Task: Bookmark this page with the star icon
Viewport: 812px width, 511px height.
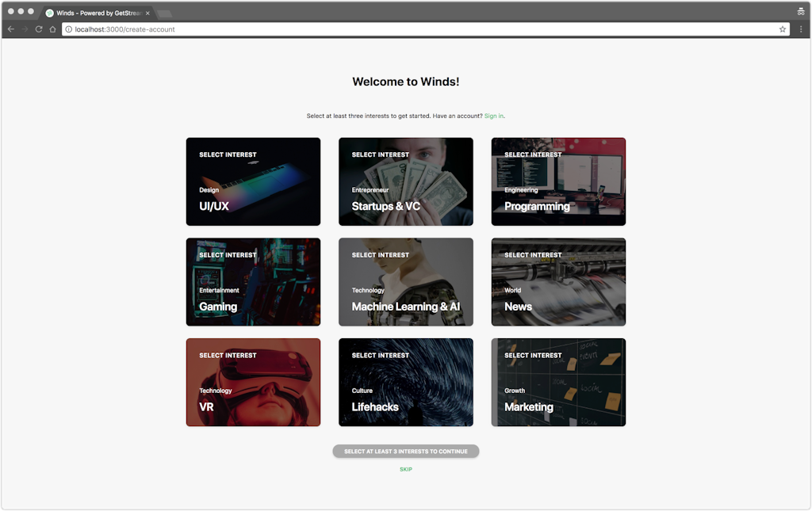Action: (782, 29)
